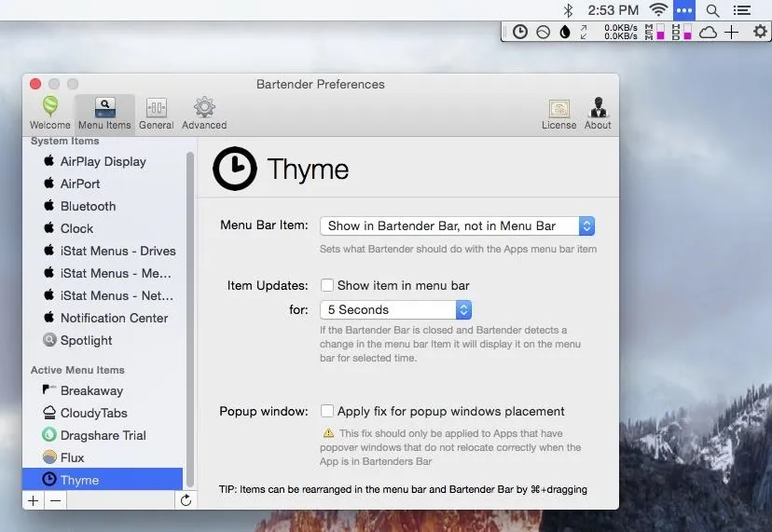Select iStat Menus - Drives item
This screenshot has height=532, width=772.
[x=103, y=251]
